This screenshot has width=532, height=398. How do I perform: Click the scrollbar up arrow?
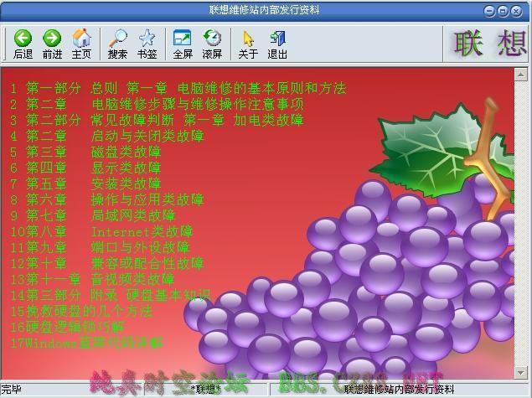coord(520,75)
